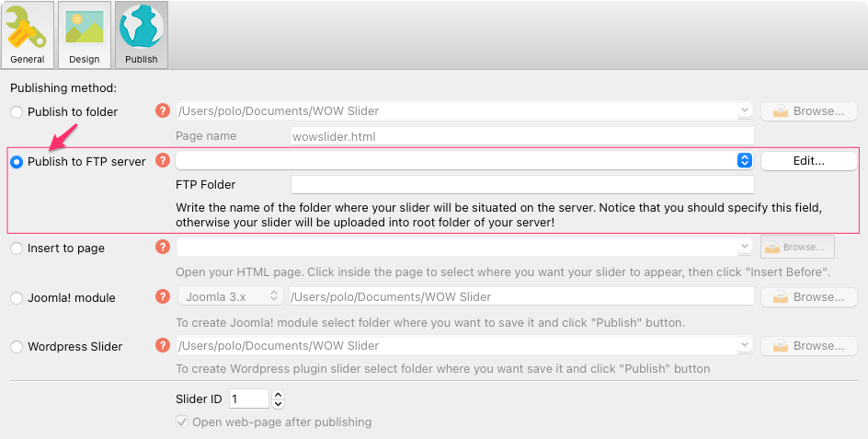Click help icon beside Insert to page

(x=164, y=248)
